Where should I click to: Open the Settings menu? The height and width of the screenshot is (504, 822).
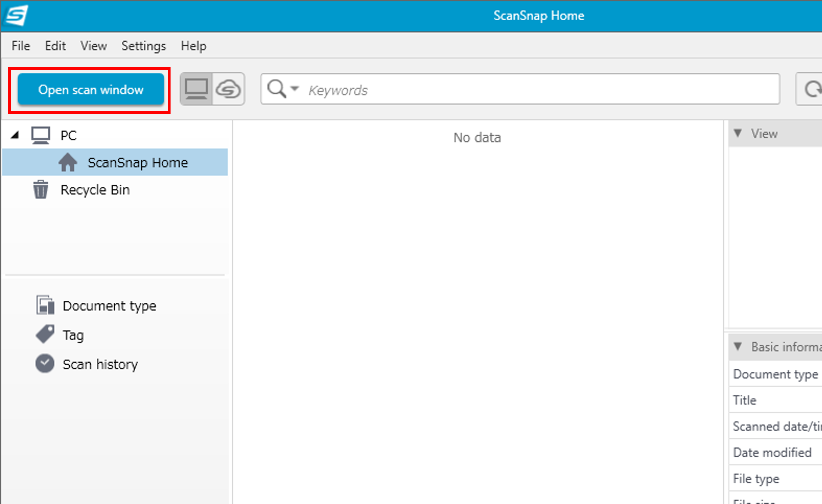(x=143, y=46)
